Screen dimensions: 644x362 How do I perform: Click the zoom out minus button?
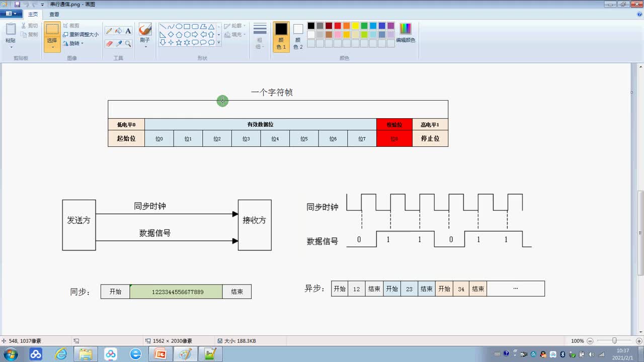pos(590,341)
